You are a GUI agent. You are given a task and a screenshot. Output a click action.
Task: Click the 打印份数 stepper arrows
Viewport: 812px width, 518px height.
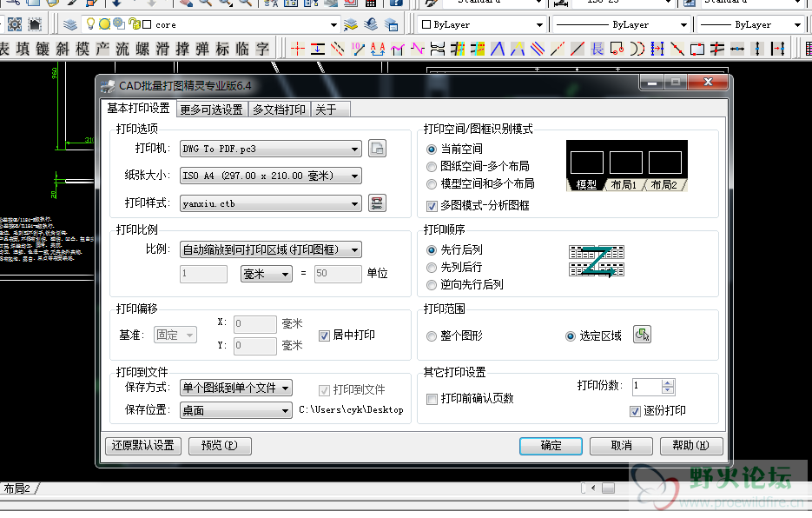[x=668, y=386]
